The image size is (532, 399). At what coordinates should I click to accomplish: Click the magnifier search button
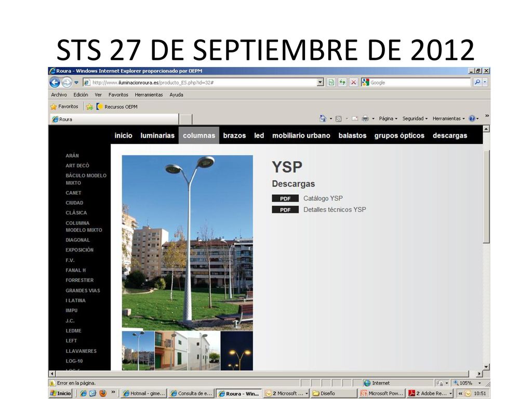(477, 82)
